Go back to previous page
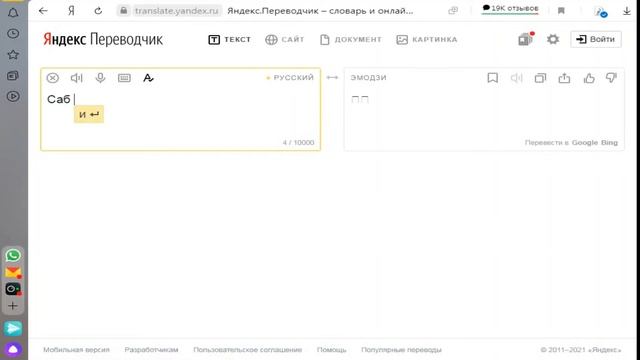The image size is (640, 360). coord(43,11)
